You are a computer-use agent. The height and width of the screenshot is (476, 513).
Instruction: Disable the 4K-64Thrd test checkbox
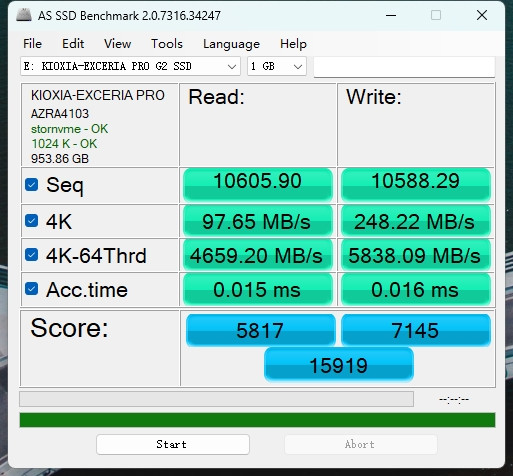[x=32, y=255]
